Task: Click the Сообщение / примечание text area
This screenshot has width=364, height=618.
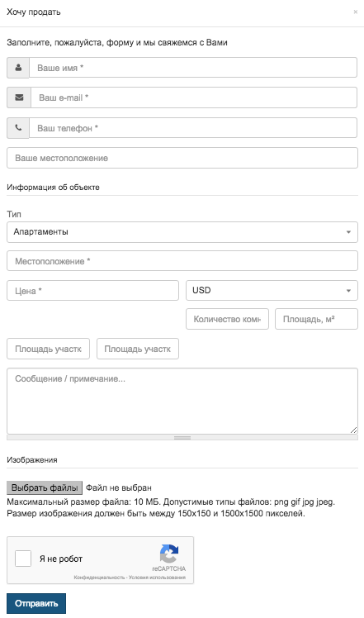Action: [x=182, y=402]
